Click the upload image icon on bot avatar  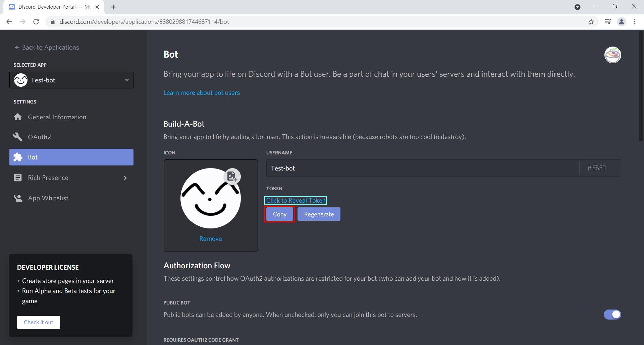point(232,176)
